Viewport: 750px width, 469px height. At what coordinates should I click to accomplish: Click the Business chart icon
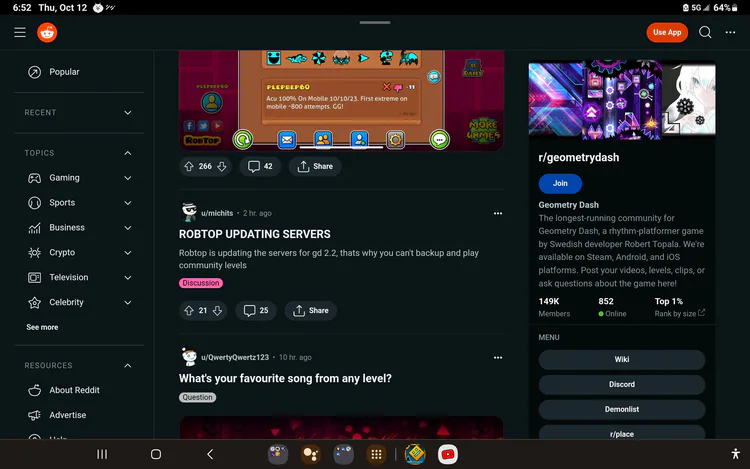[x=34, y=228]
